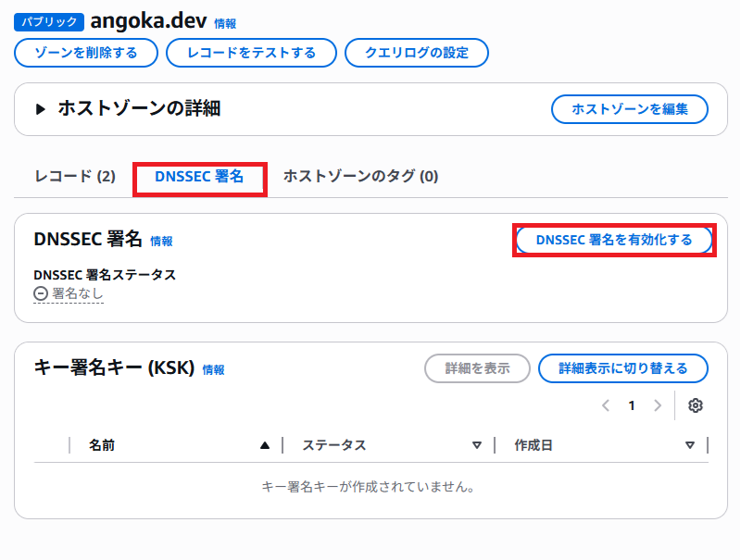Image resolution: width=740 pixels, height=560 pixels.
Task: Select the DNSSEC 署名 tab
Action: 199,176
